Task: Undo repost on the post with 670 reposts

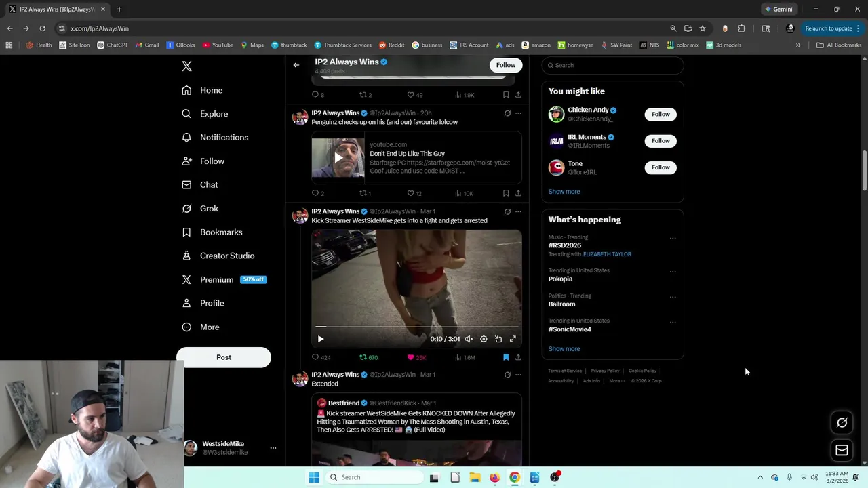Action: (368, 357)
